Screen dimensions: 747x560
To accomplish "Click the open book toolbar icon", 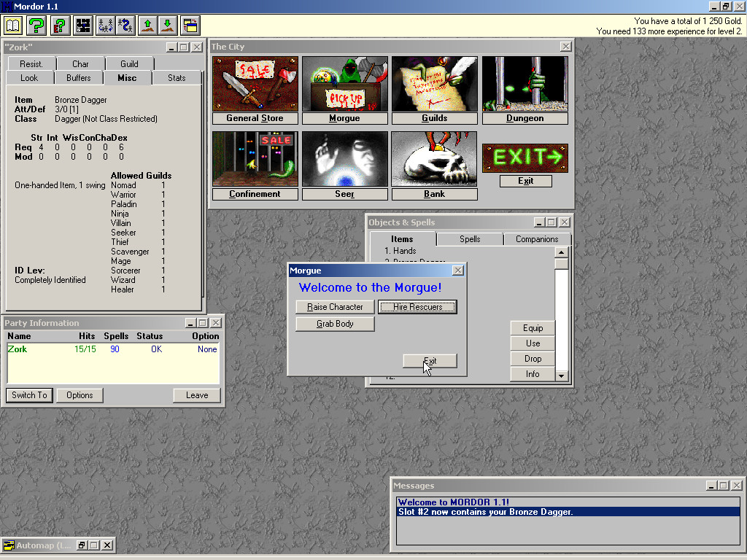I will click(x=13, y=26).
